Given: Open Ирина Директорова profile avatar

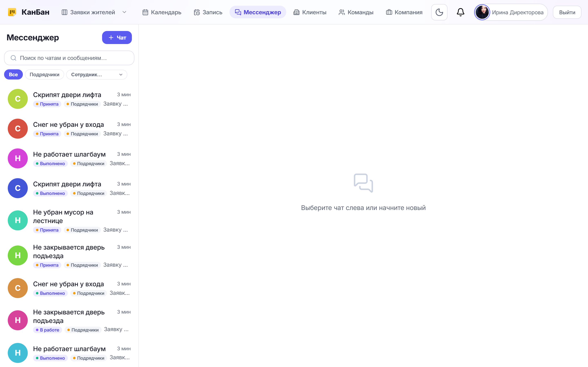Looking at the screenshot, I should click(482, 12).
